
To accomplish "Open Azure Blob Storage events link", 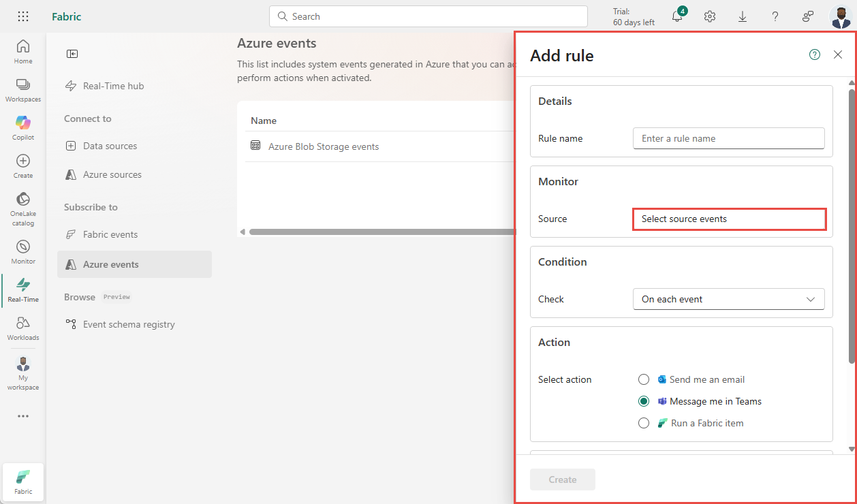I will (324, 146).
